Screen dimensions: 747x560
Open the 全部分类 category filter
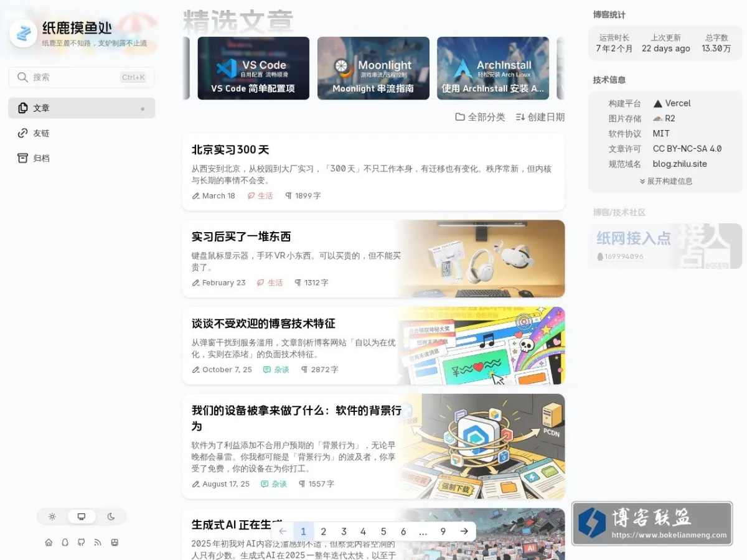481,117
